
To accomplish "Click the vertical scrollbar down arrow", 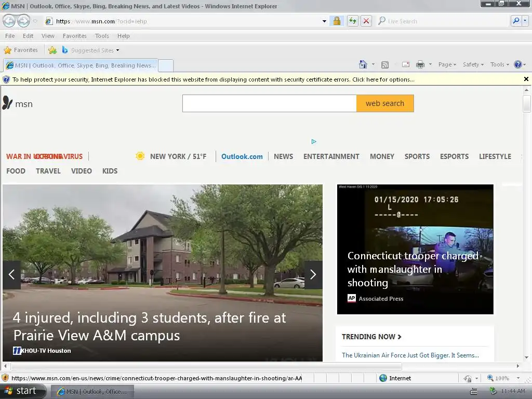I will 527,357.
